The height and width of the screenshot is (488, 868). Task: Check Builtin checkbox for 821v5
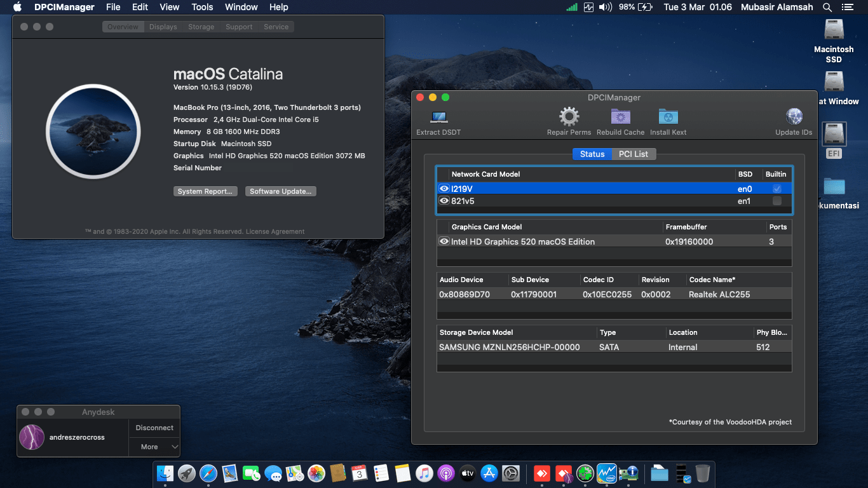[x=776, y=201]
